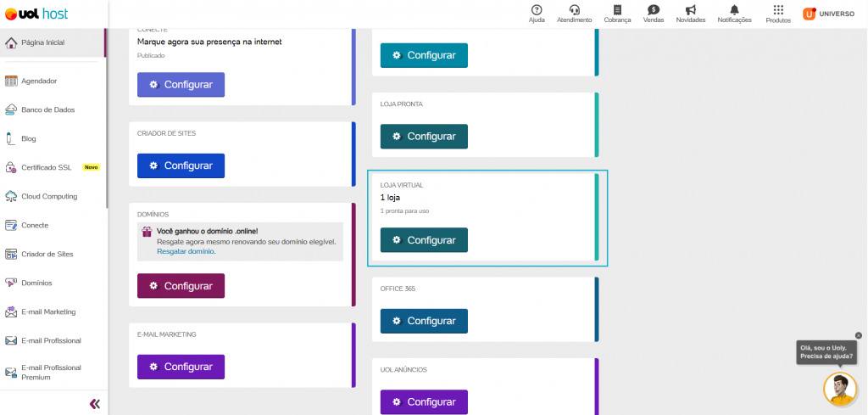The image size is (868, 415).
Task: Click the Novo badge beside Certificado SSL
Action: point(91,167)
